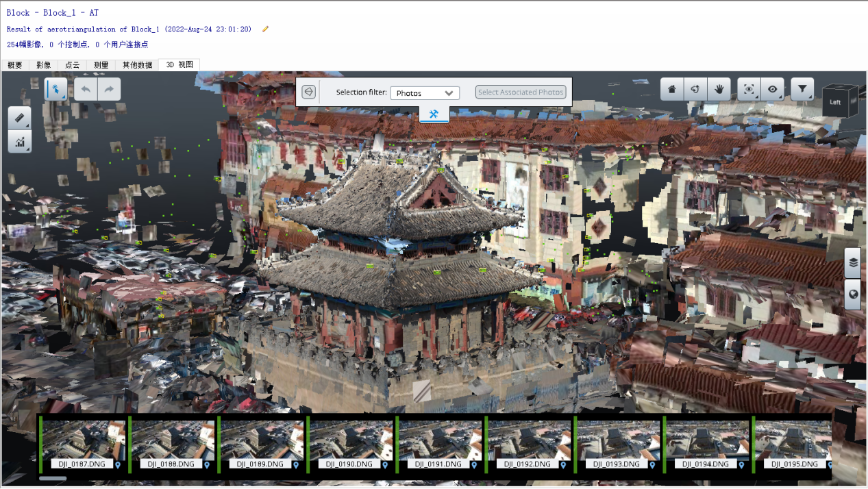Click the redo arrow button

pos(109,89)
